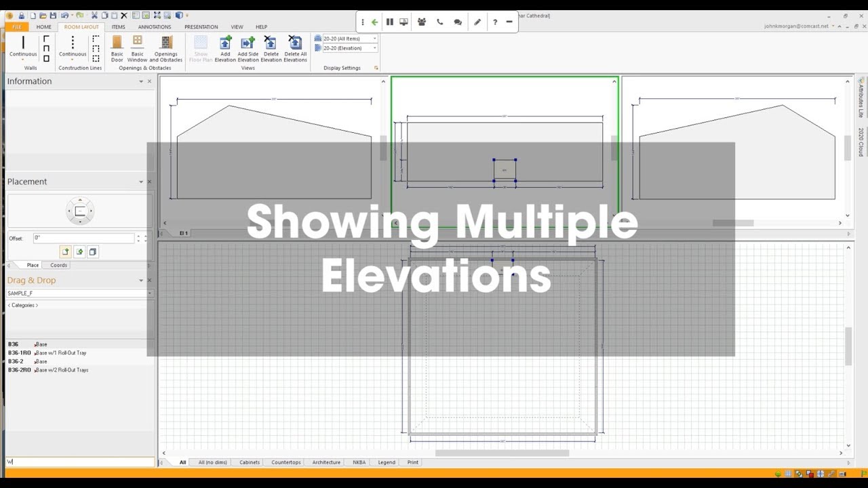This screenshot has height=488, width=868.
Task: Click the help question mark in meeting bar
Action: point(495,22)
